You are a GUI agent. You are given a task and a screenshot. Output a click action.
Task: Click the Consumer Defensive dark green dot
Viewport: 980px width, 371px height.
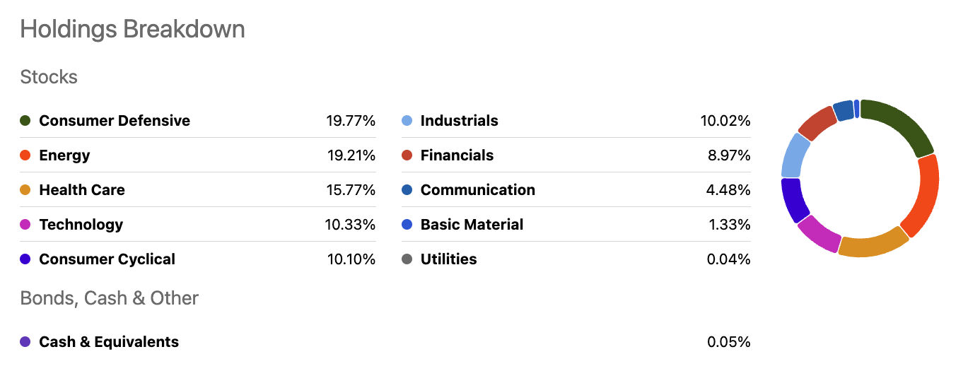pyautogui.click(x=25, y=121)
